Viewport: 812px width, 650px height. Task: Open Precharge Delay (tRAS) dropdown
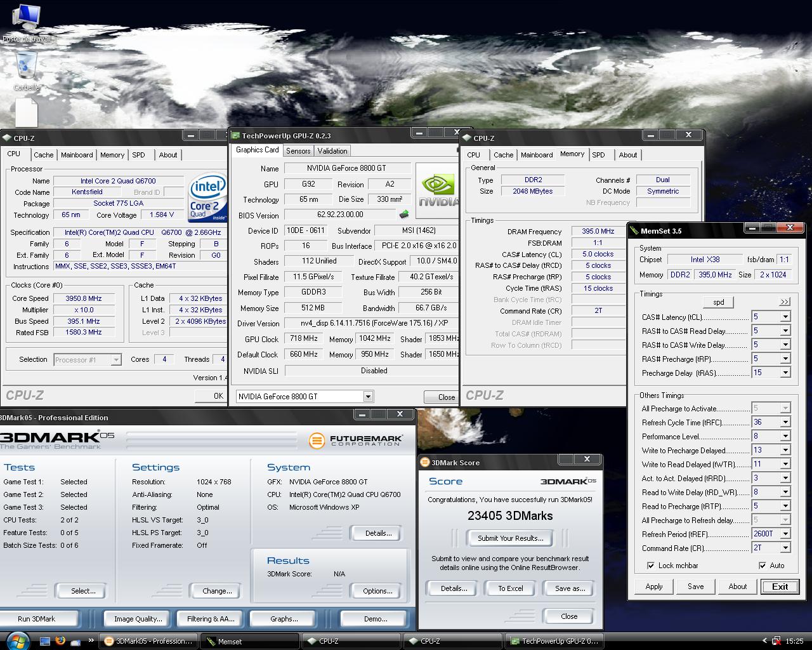click(785, 373)
